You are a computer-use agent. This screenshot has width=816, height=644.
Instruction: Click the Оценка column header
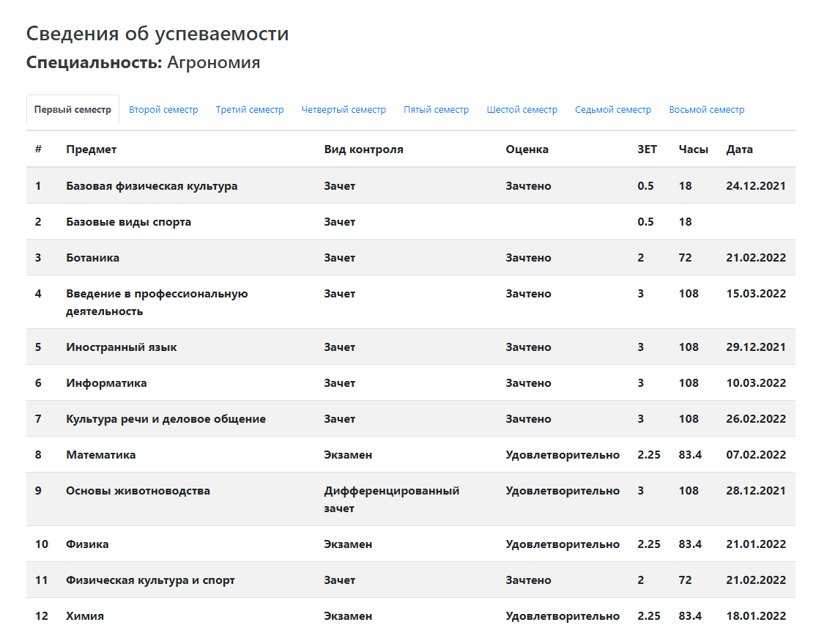pyautogui.click(x=527, y=149)
